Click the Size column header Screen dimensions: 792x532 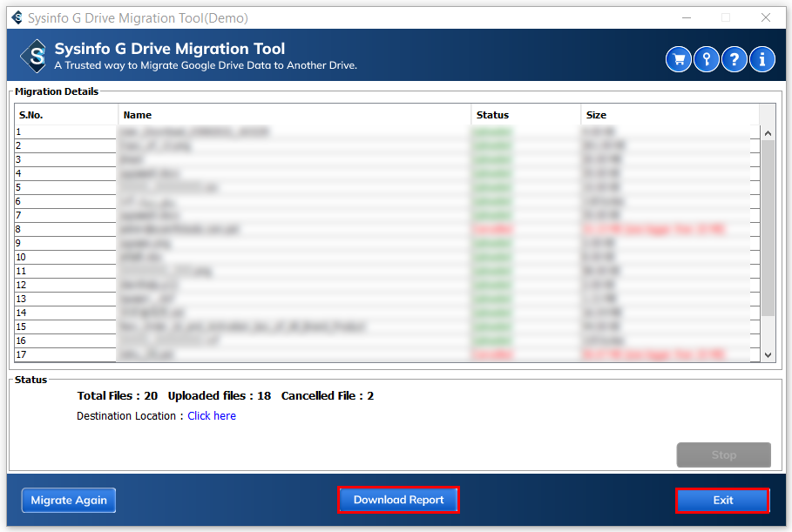(x=669, y=115)
